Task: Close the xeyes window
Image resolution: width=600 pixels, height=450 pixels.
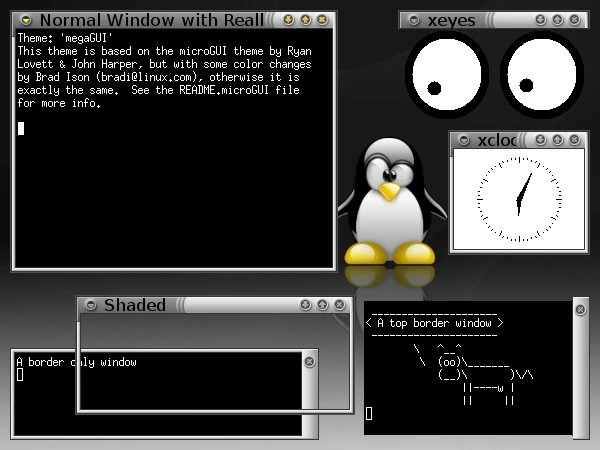Action: (574, 20)
